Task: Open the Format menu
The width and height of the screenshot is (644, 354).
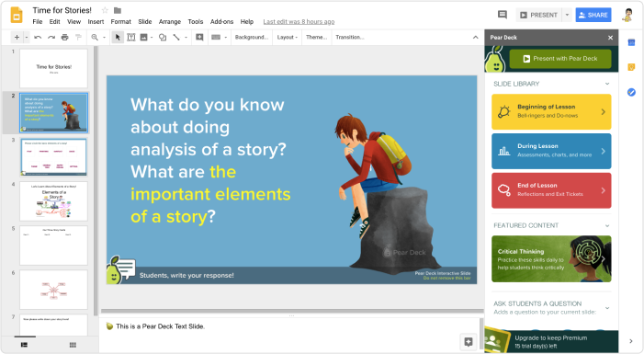Action: (x=120, y=22)
